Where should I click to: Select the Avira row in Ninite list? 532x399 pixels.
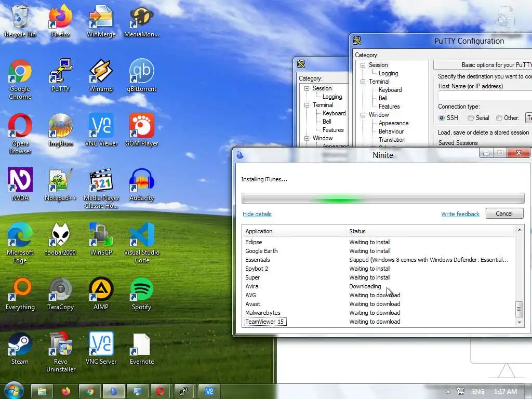click(x=379, y=286)
